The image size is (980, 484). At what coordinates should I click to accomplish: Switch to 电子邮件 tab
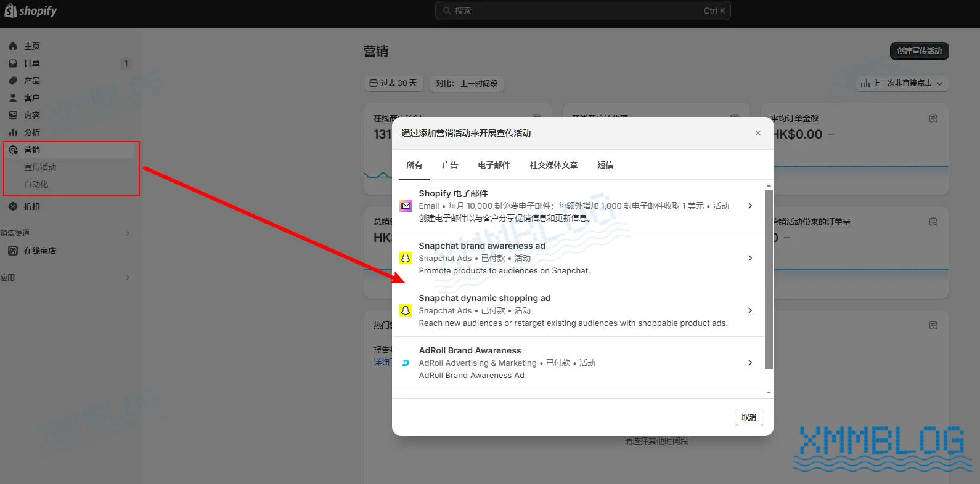coord(494,165)
